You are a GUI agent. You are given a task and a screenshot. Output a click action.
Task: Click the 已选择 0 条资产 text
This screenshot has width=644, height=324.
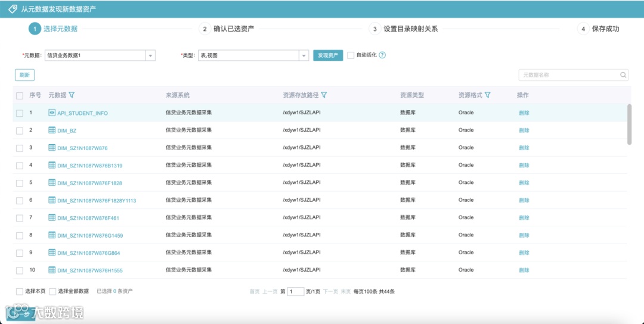tap(114, 291)
